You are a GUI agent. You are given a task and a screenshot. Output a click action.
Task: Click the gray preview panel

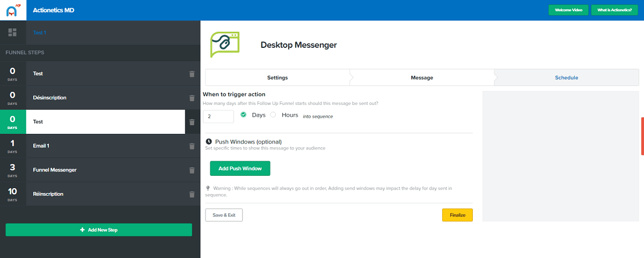pos(561,156)
